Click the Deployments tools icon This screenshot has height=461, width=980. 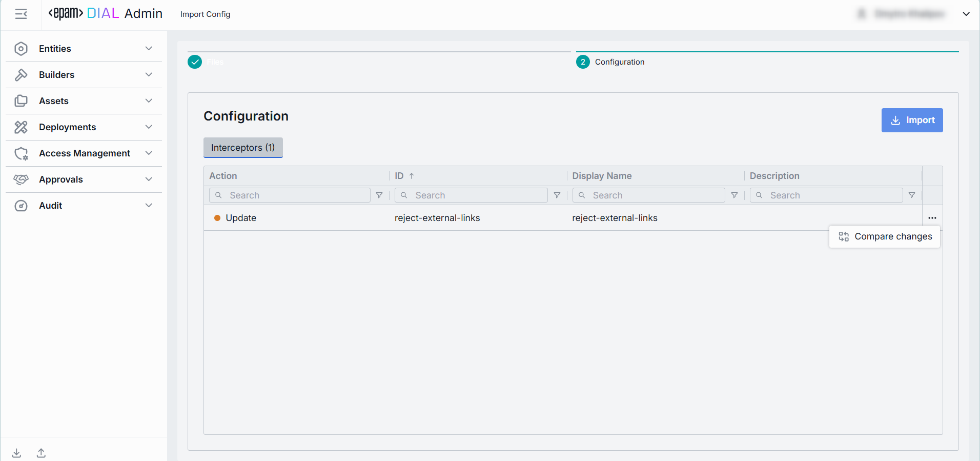pos(21,127)
